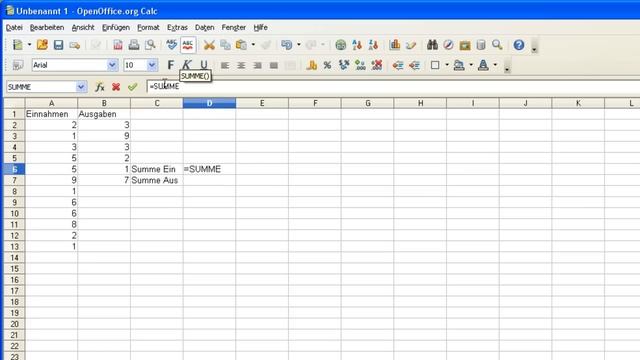Expand the Name Box SUMME dropdown
640x360 pixels.
point(81,87)
